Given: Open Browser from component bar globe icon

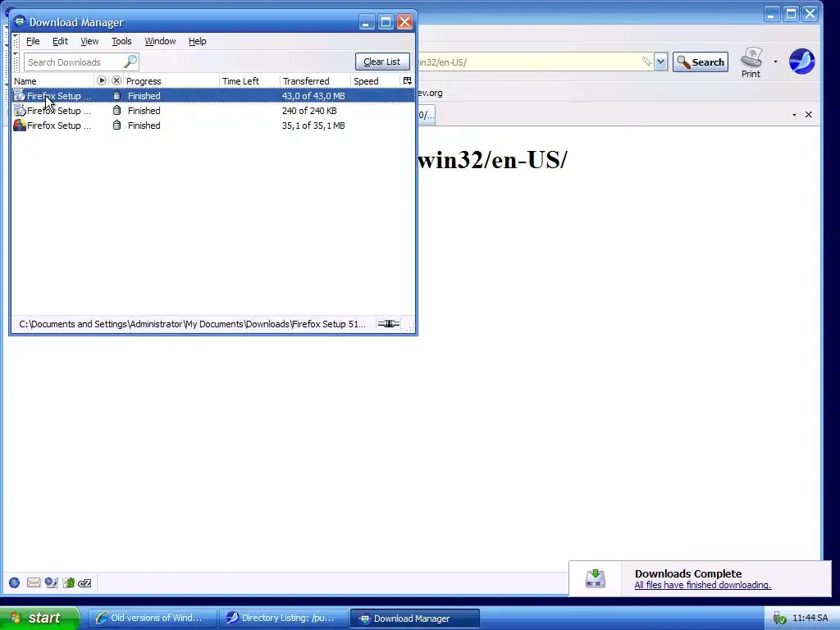Looking at the screenshot, I should 15,583.
